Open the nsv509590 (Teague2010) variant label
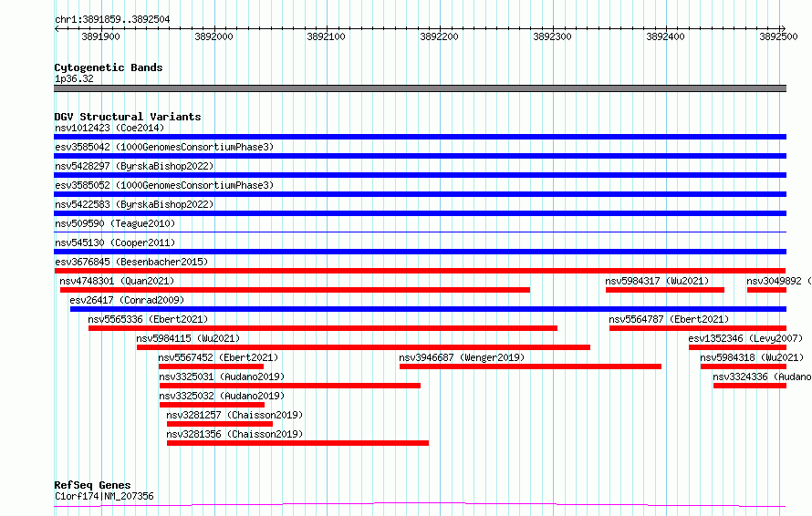This screenshot has height=516, width=812. click(115, 223)
